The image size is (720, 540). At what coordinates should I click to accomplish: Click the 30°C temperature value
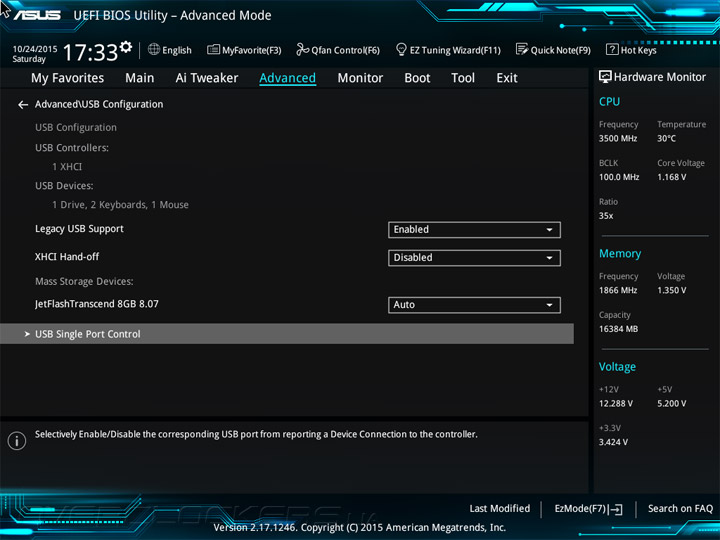(666, 138)
